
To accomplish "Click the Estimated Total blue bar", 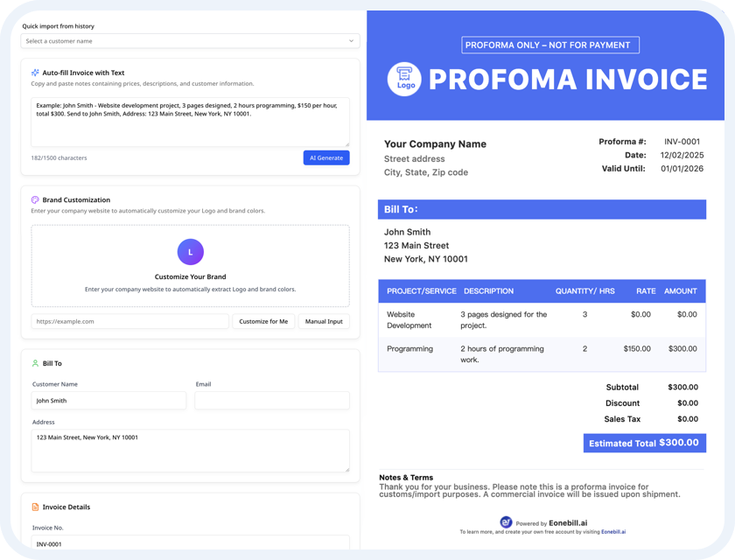I will pyautogui.click(x=644, y=443).
